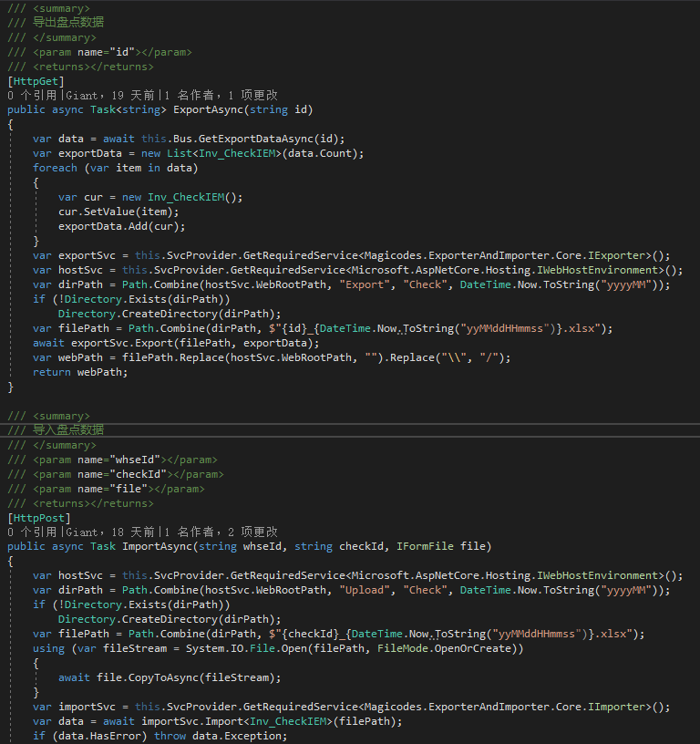Click the param name="whseId" doc comment

pyautogui.click(x=125, y=460)
